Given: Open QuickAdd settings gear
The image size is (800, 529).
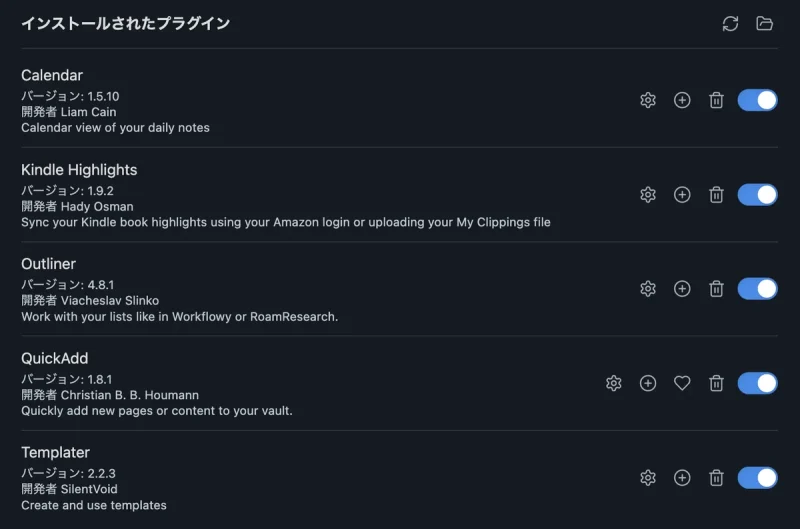Looking at the screenshot, I should tap(614, 383).
